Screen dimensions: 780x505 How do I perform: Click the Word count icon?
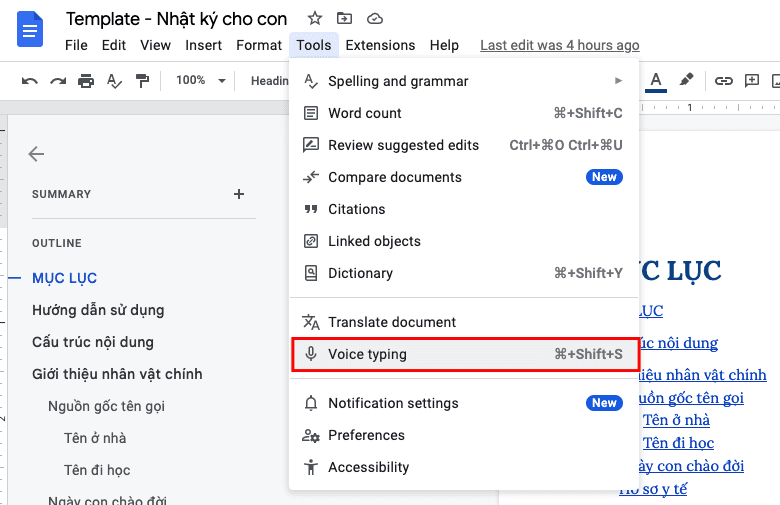[311, 113]
